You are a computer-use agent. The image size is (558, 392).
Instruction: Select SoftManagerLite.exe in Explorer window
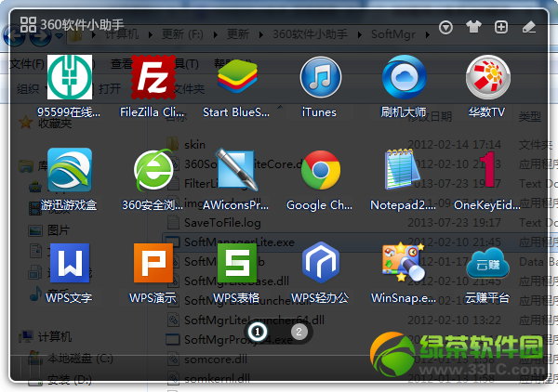[x=239, y=242]
